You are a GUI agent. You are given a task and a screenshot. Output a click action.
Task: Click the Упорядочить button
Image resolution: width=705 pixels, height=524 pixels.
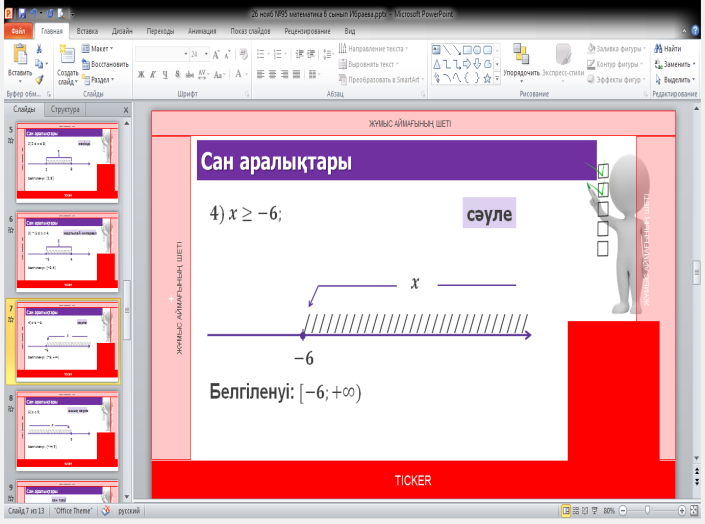point(521,63)
